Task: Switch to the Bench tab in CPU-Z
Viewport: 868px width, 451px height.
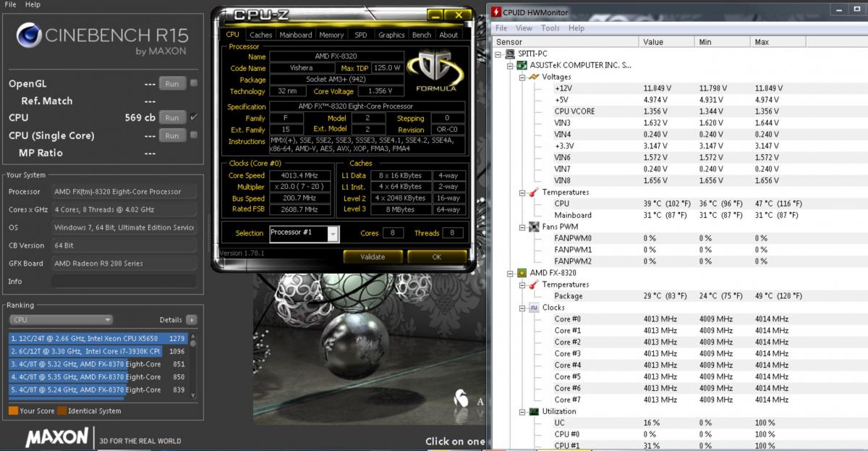Action: point(422,35)
